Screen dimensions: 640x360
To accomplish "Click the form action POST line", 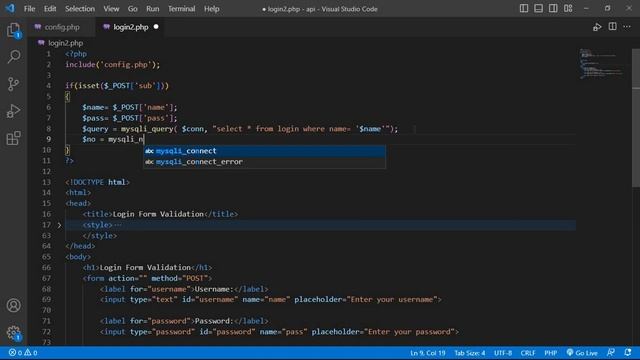I will [x=147, y=278].
